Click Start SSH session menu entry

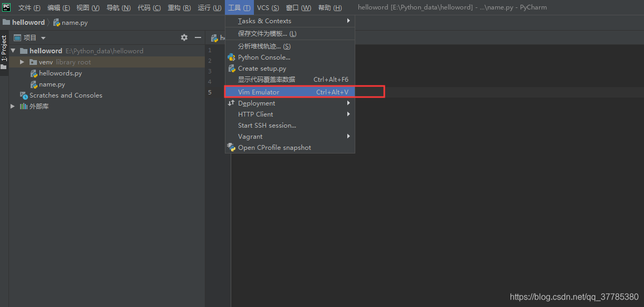point(290,126)
